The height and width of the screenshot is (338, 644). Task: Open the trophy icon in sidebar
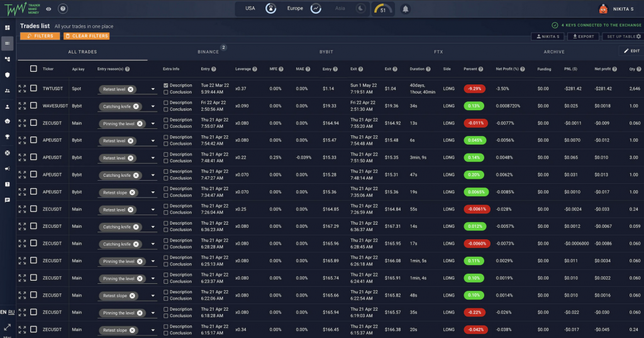[x=8, y=137]
